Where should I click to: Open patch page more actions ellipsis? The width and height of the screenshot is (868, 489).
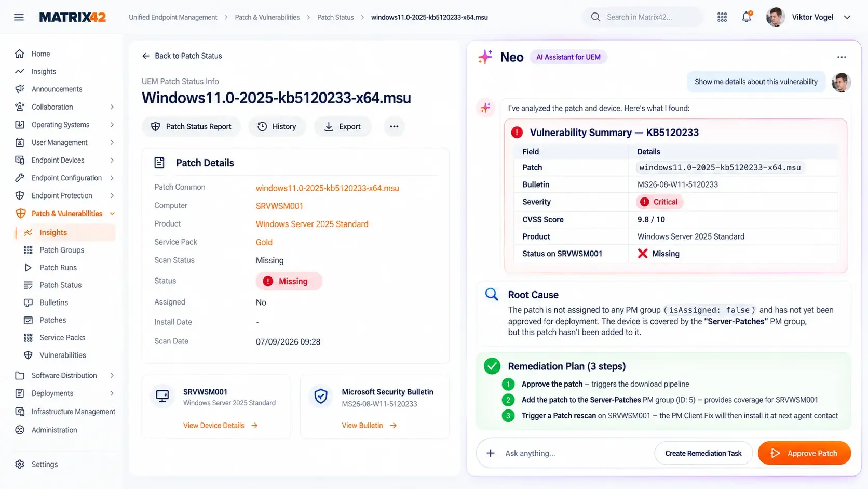[394, 126]
